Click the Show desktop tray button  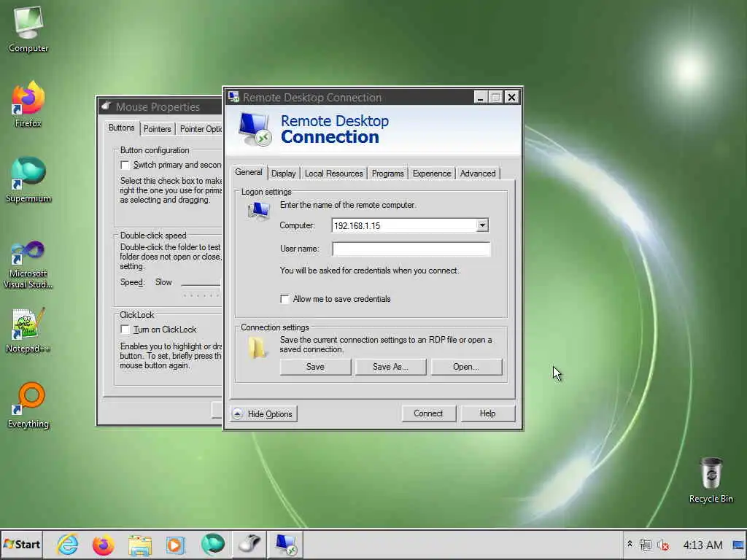tap(738, 544)
